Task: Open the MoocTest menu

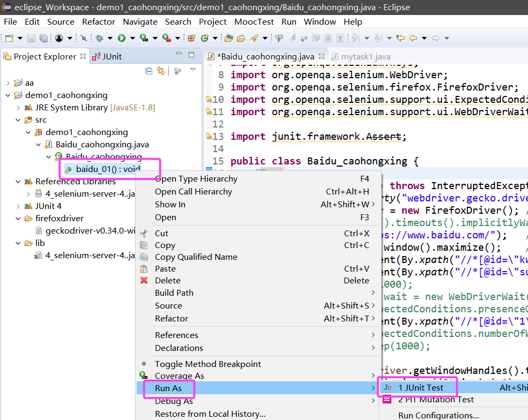Action: click(254, 22)
